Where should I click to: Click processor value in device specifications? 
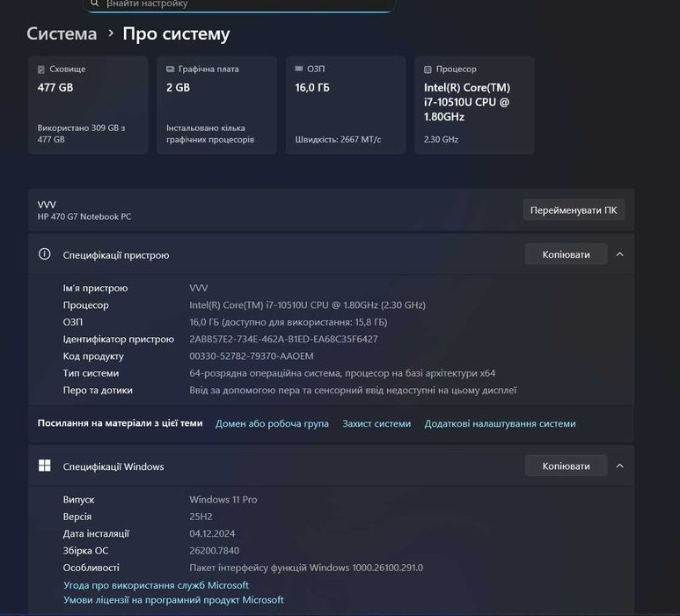[308, 305]
